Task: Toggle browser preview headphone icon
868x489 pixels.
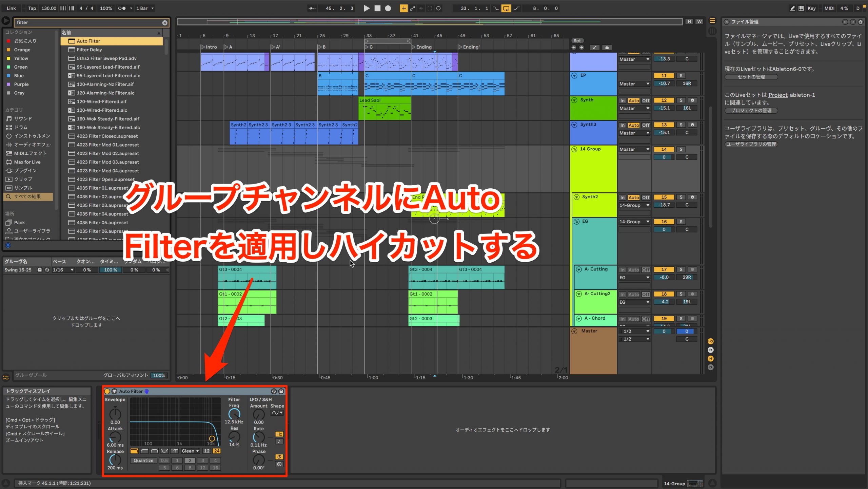Action: point(8,245)
